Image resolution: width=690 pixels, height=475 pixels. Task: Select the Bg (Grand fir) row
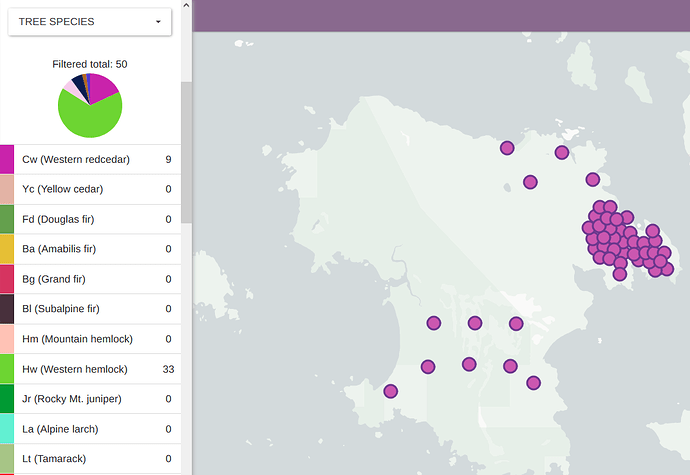[x=90, y=279]
